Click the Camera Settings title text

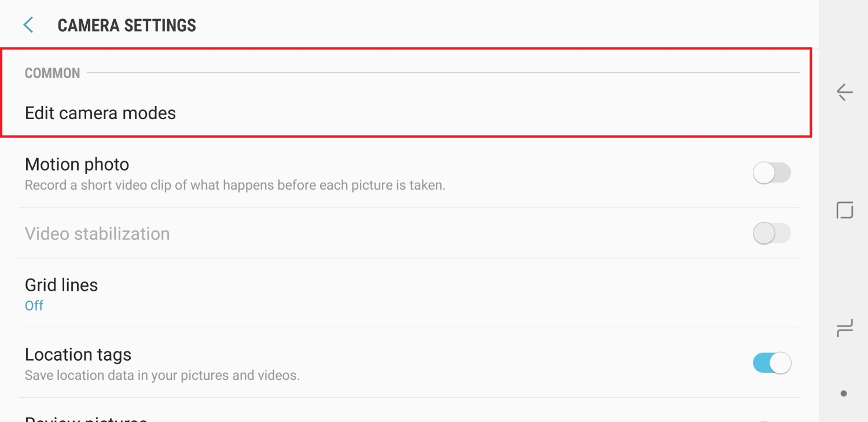click(x=127, y=26)
